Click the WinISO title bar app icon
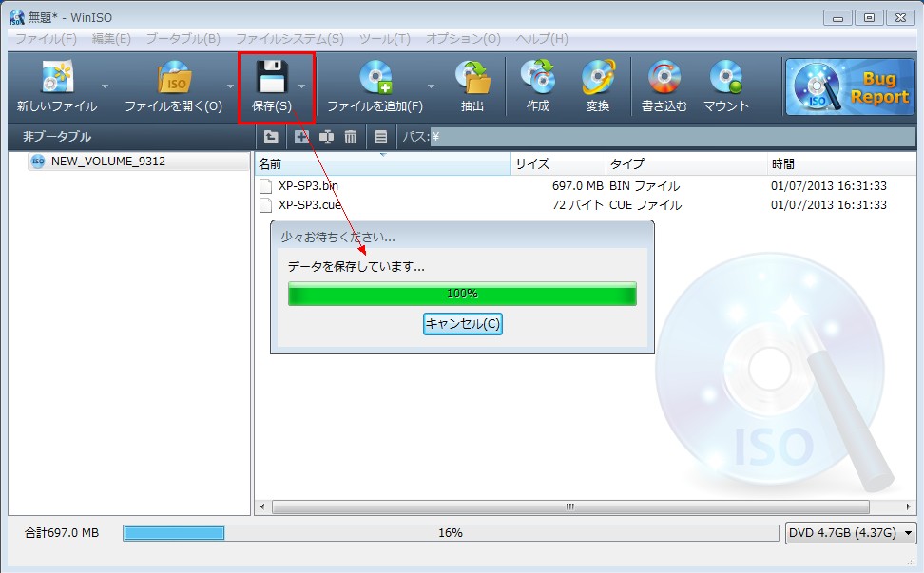 tap(17, 17)
